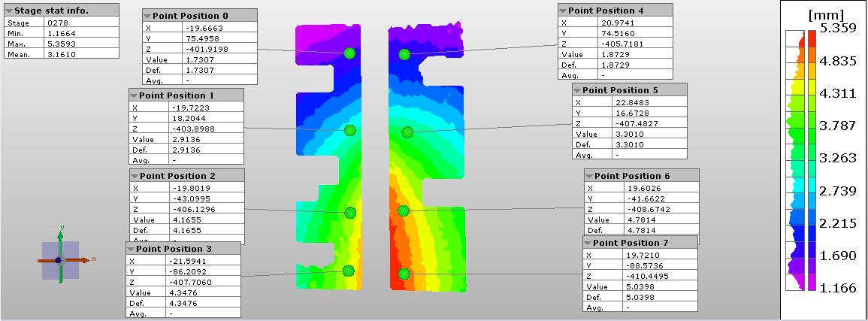Viewport: 868px width, 321px height.
Task: Select the green marker for Point Position 6
Action: (403, 210)
